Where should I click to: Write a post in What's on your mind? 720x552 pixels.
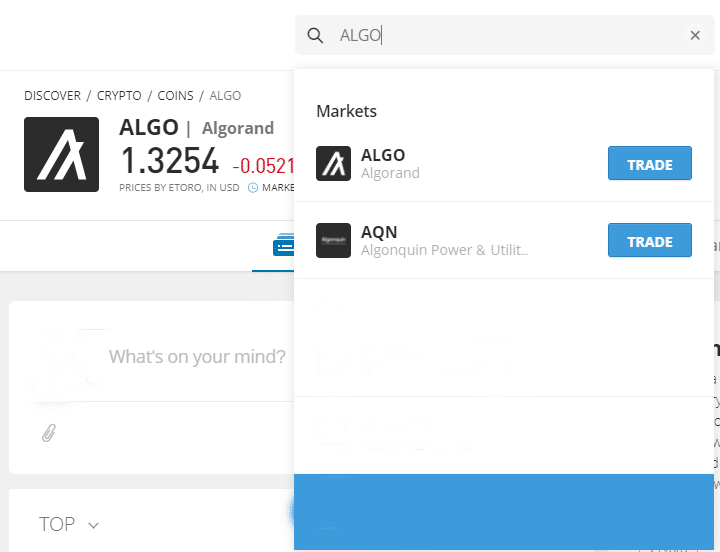(x=197, y=356)
